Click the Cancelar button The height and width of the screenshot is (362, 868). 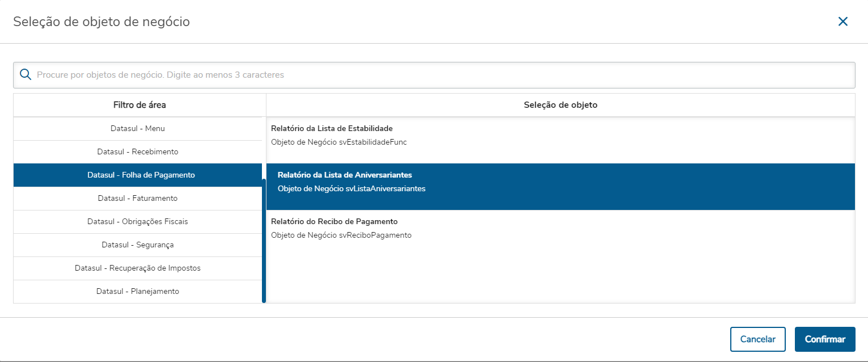pyautogui.click(x=757, y=339)
